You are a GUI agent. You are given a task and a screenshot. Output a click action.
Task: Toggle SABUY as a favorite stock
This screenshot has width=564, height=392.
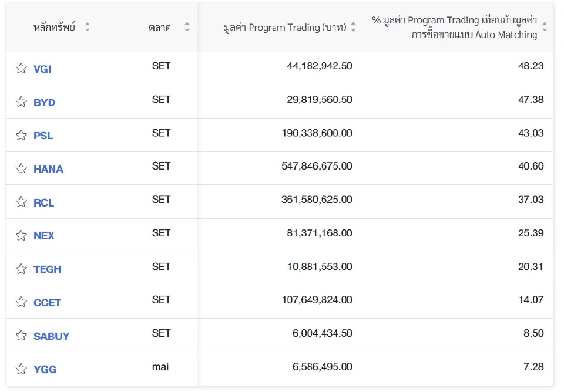point(21,336)
